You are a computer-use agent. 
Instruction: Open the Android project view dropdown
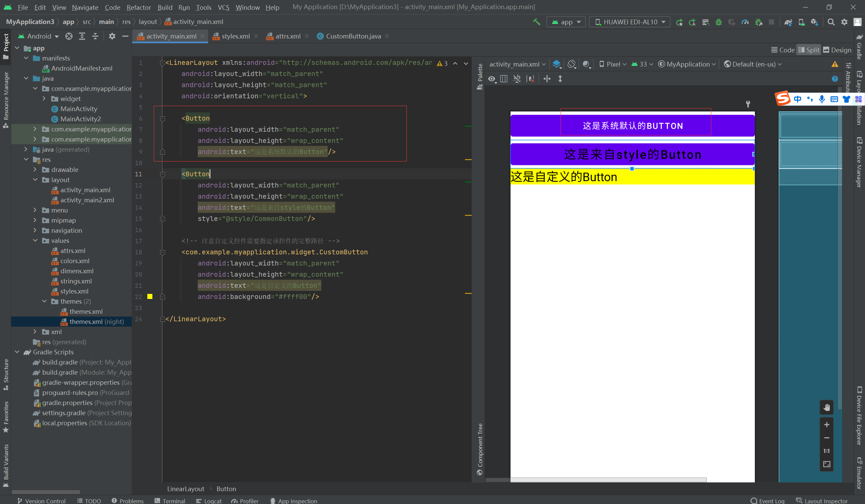pyautogui.click(x=38, y=36)
